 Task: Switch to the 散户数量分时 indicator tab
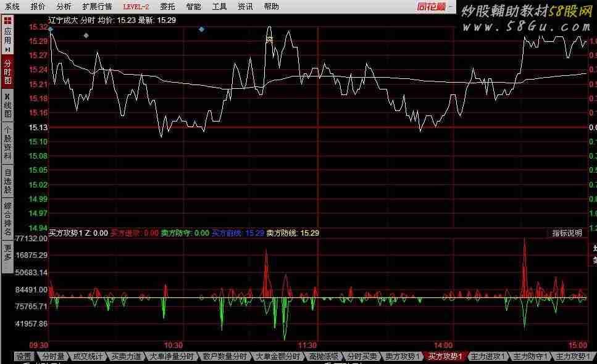click(x=225, y=357)
